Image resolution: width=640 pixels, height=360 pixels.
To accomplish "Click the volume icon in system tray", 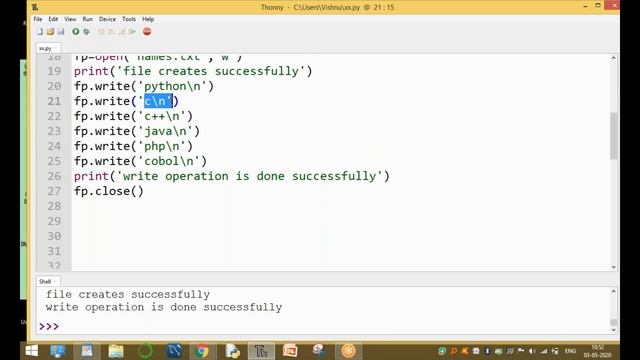I will [x=532, y=351].
